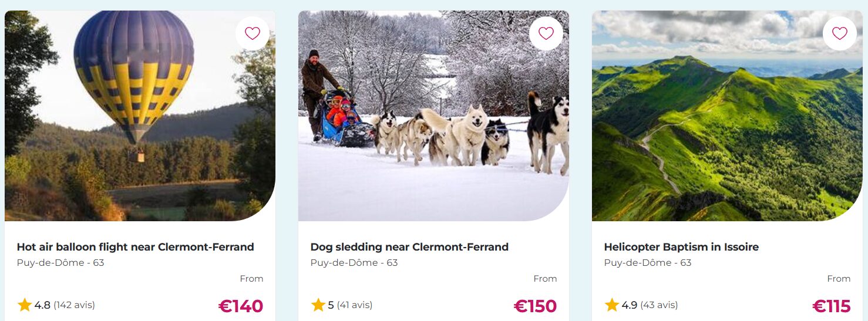Click the star icon beside the 5 rating
The width and height of the screenshot is (868, 321).
[x=318, y=305]
